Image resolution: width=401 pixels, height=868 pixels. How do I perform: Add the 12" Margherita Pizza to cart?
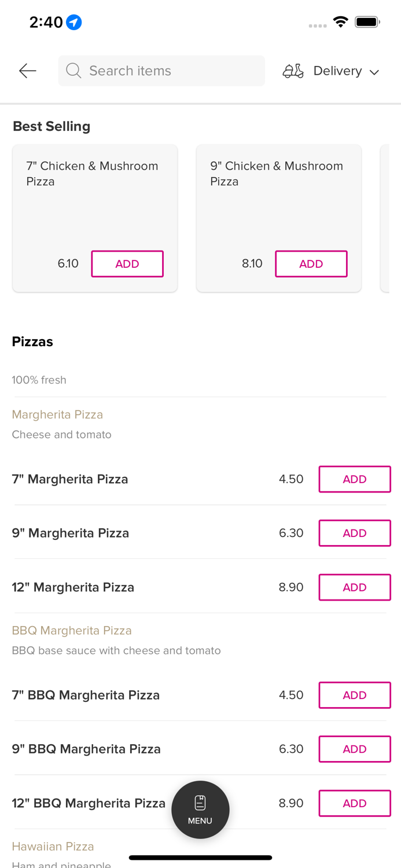point(355,587)
